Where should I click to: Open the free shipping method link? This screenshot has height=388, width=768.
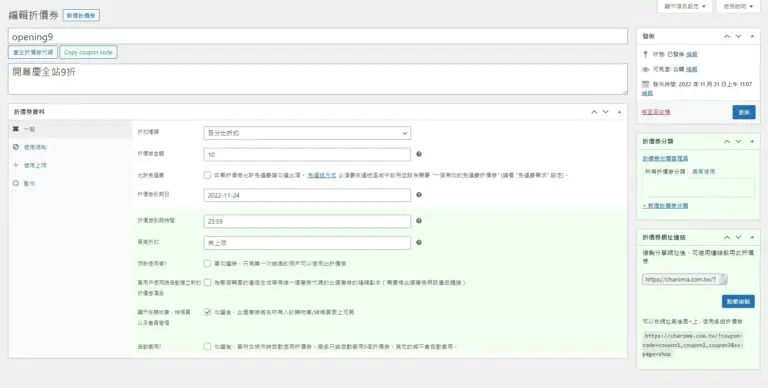tap(322, 175)
